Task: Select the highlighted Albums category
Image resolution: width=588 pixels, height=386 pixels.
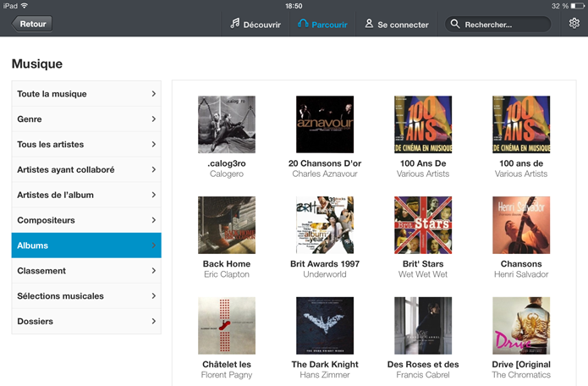Action: point(86,245)
